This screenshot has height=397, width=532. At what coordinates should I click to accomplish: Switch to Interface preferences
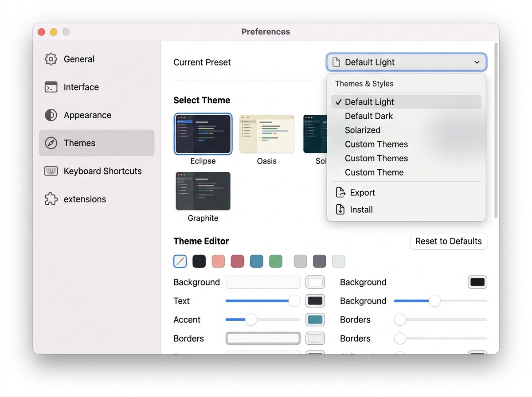tap(97, 87)
